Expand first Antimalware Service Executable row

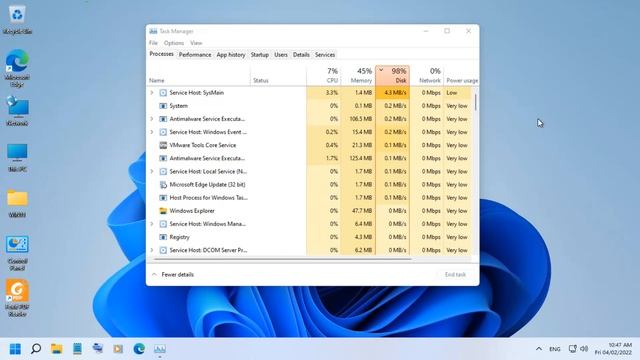click(x=152, y=119)
